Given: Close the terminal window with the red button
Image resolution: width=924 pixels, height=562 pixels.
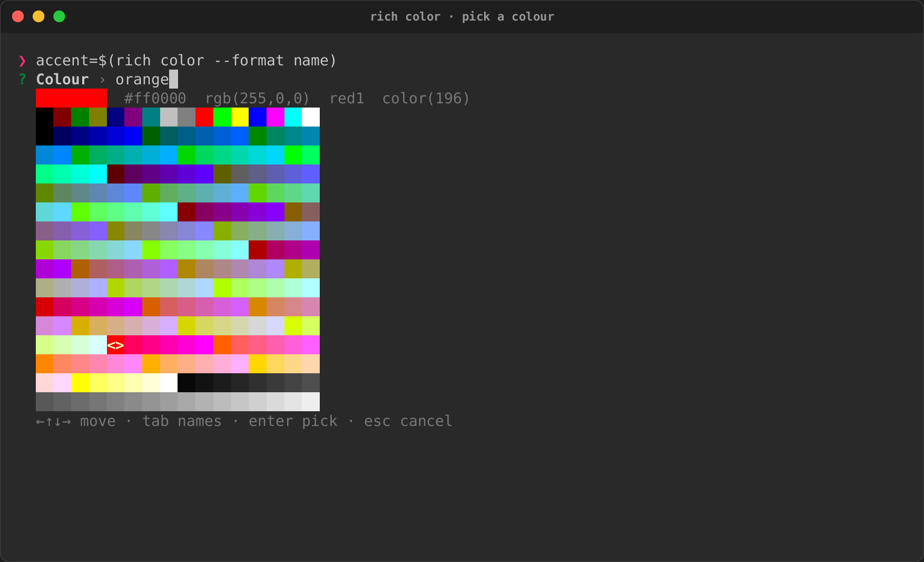Looking at the screenshot, I should (18, 16).
